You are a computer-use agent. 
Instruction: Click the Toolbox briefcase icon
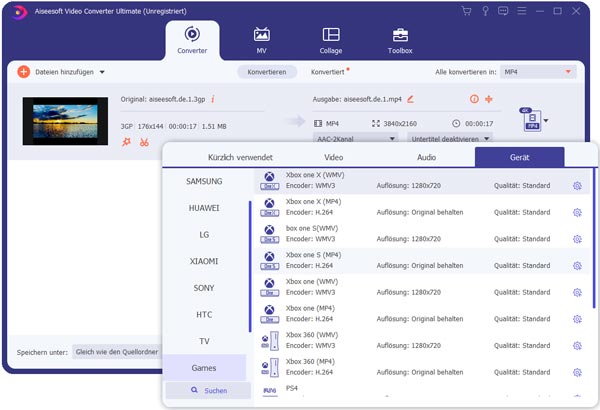click(399, 35)
